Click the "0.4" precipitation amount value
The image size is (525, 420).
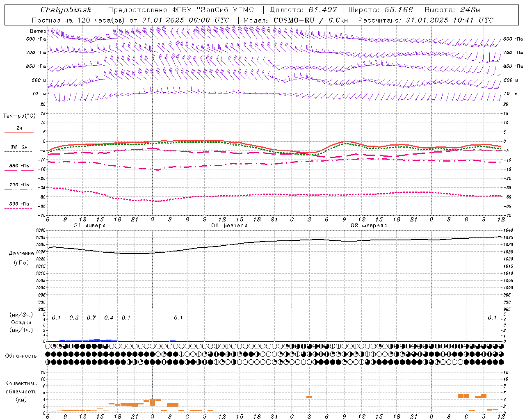coord(109,318)
